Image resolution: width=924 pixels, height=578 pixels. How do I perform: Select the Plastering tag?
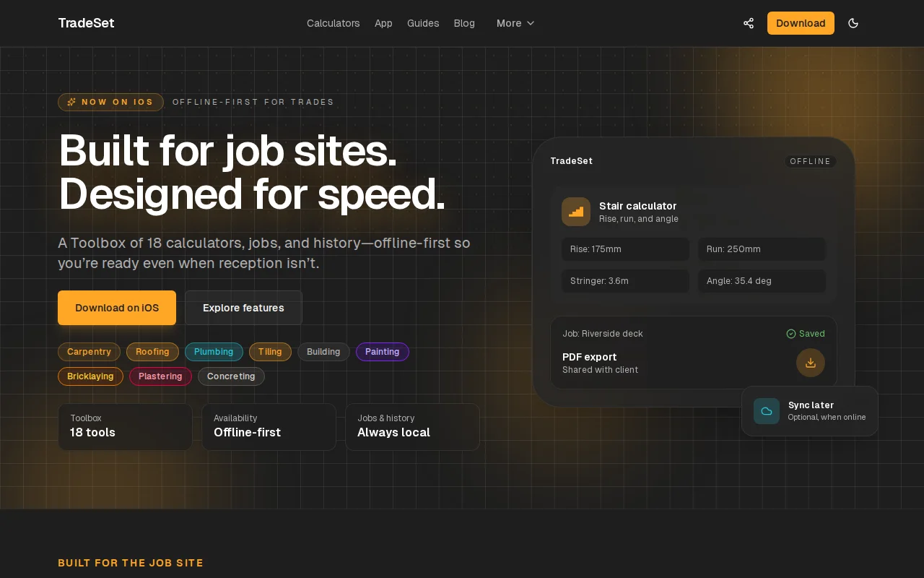coord(160,376)
